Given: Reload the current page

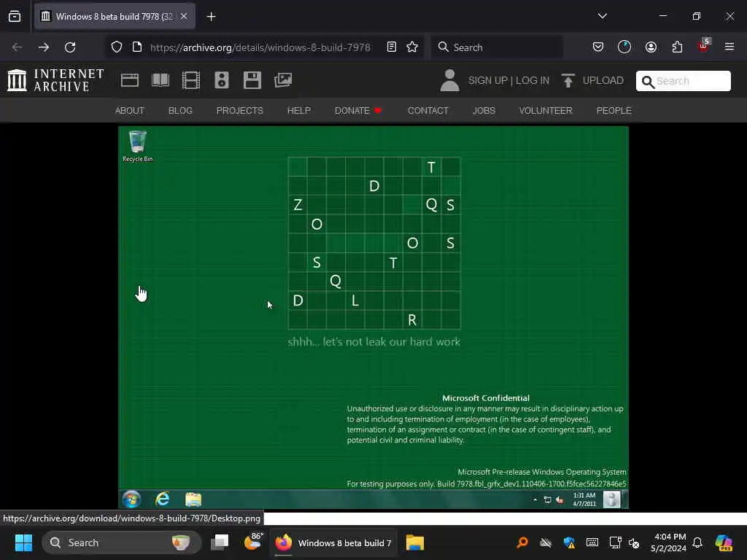Looking at the screenshot, I should pos(70,47).
